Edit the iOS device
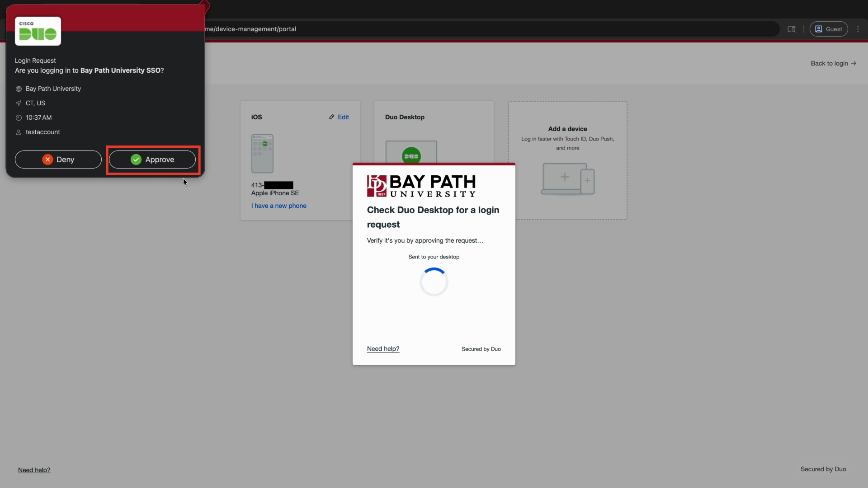Screen dimensions: 868x488 [x=339, y=117]
